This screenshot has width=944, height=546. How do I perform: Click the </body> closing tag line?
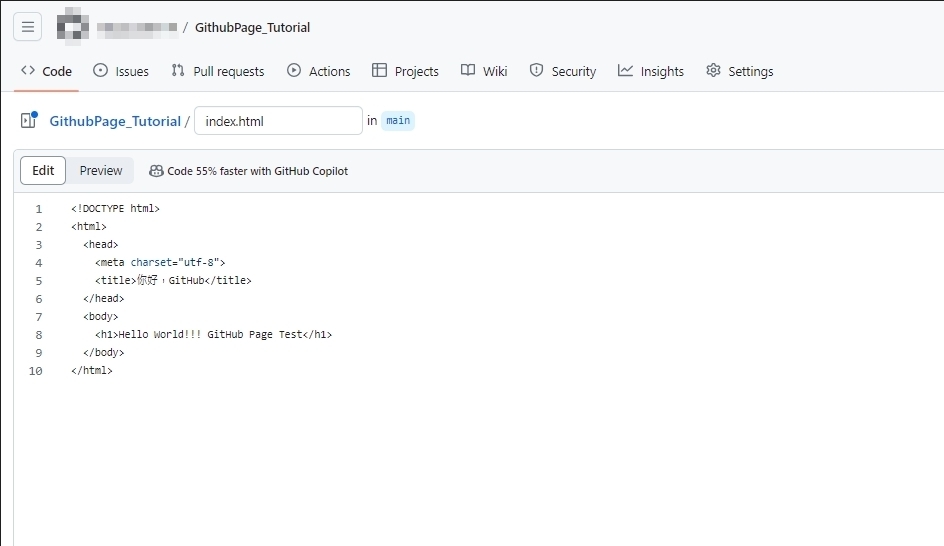104,353
